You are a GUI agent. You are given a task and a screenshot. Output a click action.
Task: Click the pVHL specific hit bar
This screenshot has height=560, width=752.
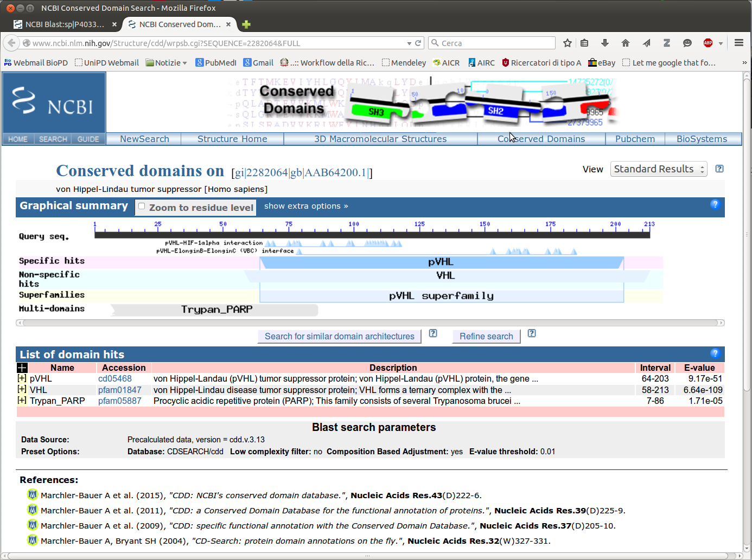pos(441,262)
